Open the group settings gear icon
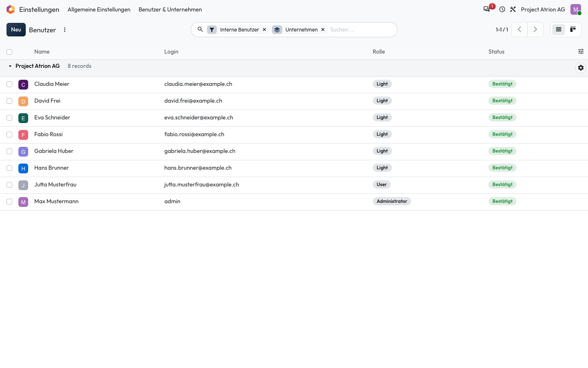Image resolution: width=588 pixels, height=368 pixels. pyautogui.click(x=581, y=68)
